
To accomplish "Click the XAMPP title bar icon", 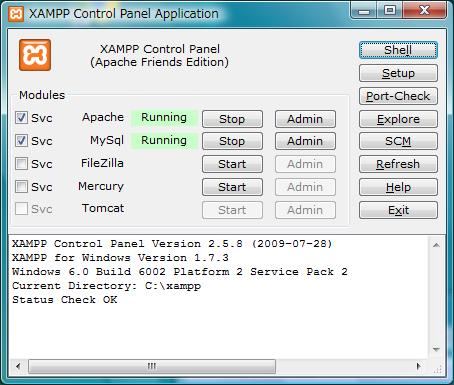I will tap(16, 14).
